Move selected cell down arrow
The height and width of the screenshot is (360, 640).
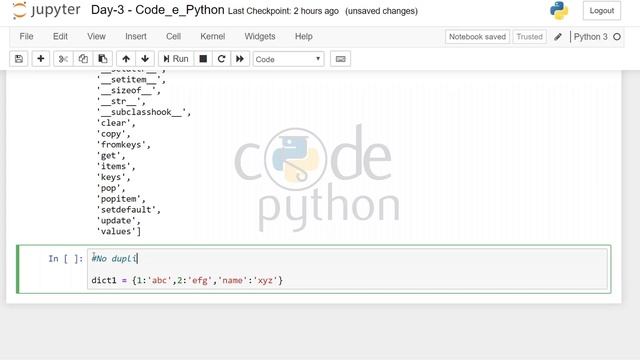pos(145,59)
